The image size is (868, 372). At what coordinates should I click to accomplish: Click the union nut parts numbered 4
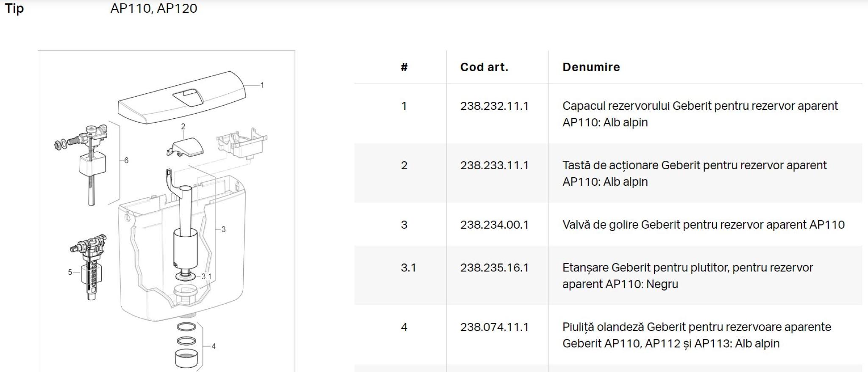[186, 346]
